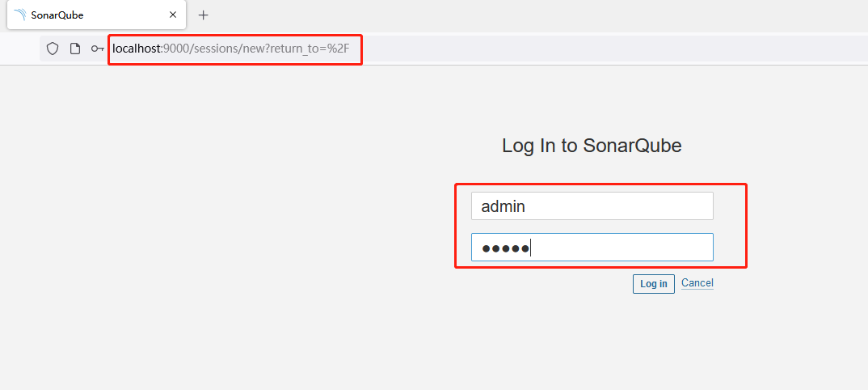The height and width of the screenshot is (390, 868).
Task: Click the blank page area left of the login form
Action: 221,222
